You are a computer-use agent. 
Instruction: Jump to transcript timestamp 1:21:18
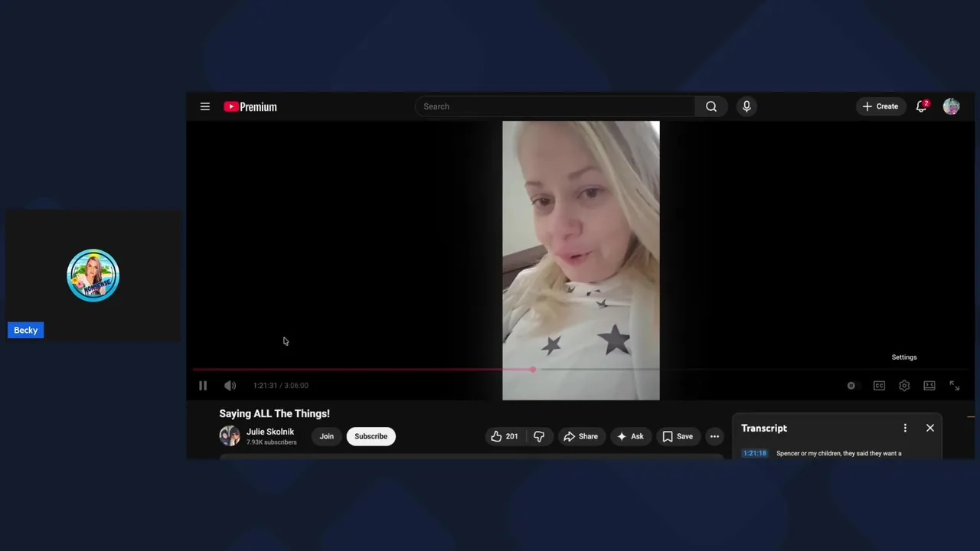[754, 453]
